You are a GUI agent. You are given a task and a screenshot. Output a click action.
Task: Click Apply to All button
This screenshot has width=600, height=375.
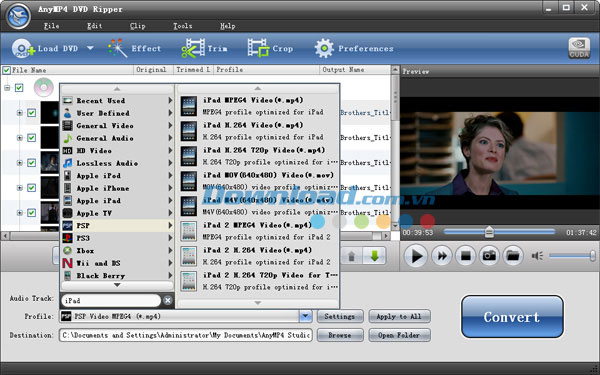click(x=399, y=316)
